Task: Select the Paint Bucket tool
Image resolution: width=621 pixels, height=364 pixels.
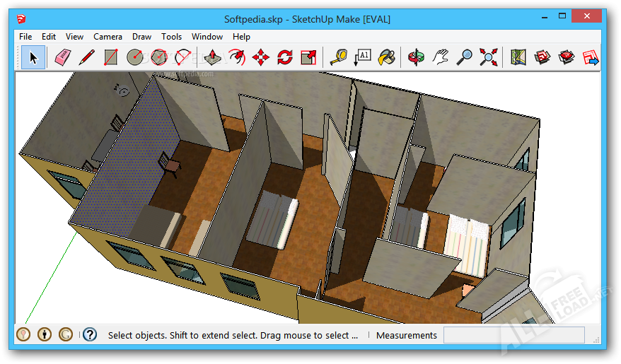Action: (x=385, y=57)
